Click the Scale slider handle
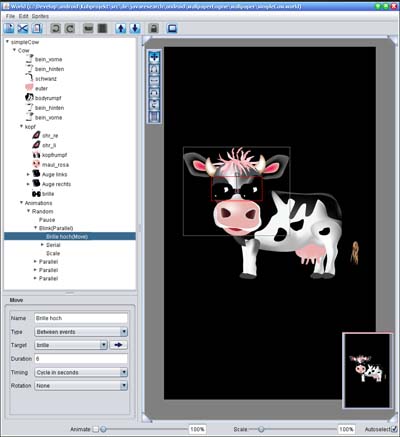 (261, 429)
